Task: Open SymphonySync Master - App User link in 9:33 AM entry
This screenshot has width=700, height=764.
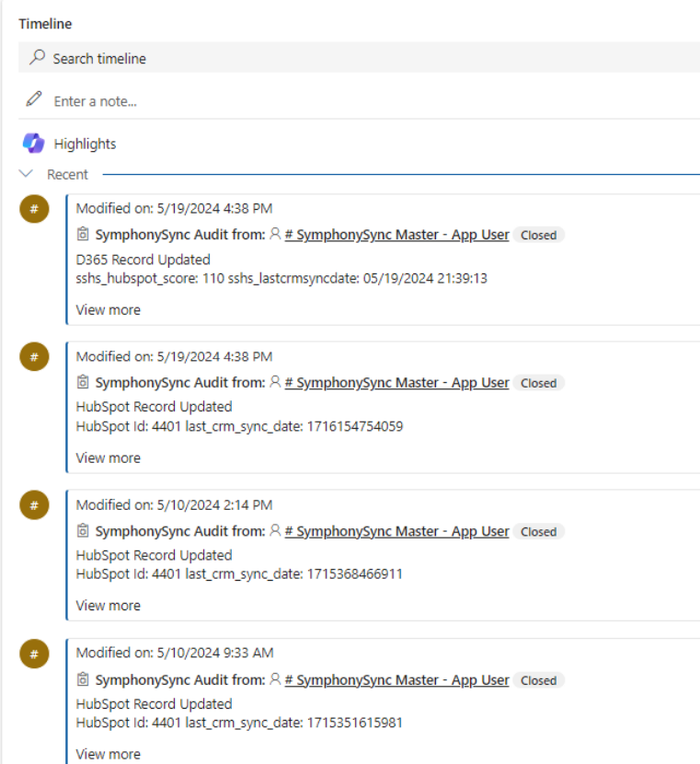Action: click(x=396, y=679)
